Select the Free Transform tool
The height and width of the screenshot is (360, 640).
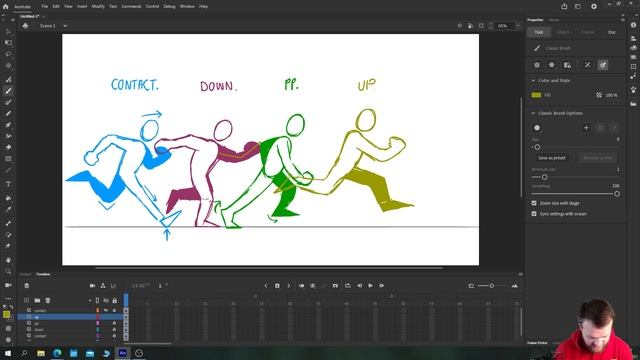[8, 42]
